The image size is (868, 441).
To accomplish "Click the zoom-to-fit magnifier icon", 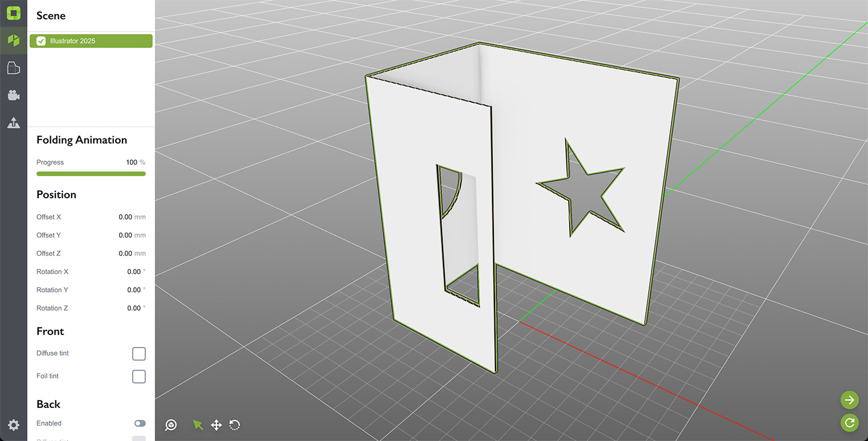I will click(x=170, y=424).
